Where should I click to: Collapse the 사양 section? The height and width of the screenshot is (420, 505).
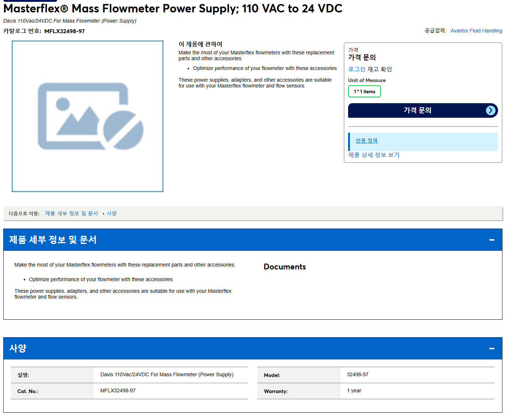pyautogui.click(x=491, y=349)
